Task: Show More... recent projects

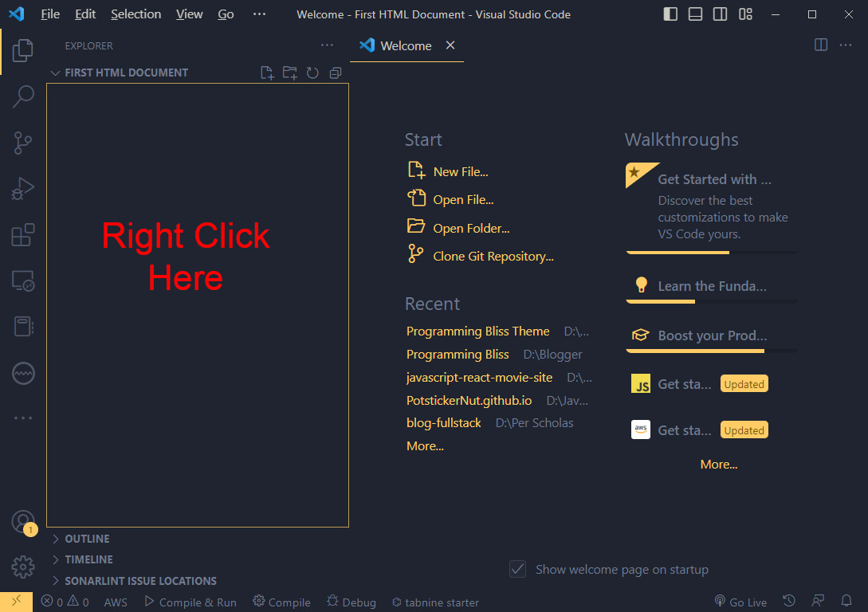Action: 425,446
